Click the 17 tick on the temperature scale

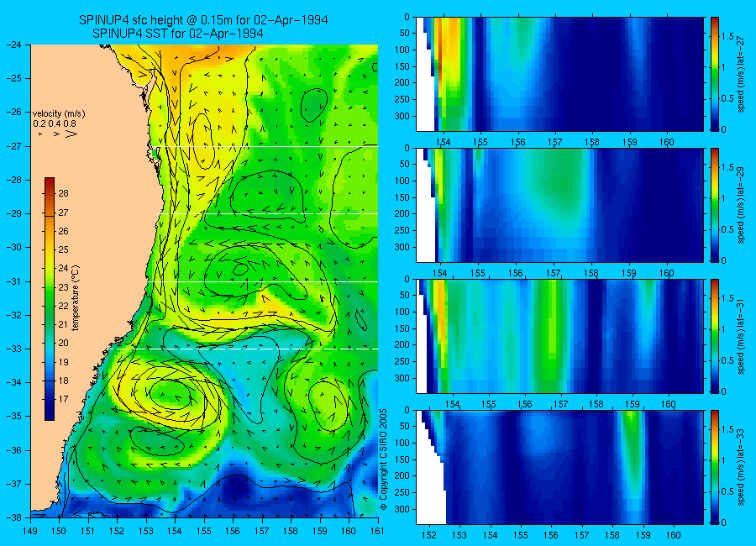point(63,399)
